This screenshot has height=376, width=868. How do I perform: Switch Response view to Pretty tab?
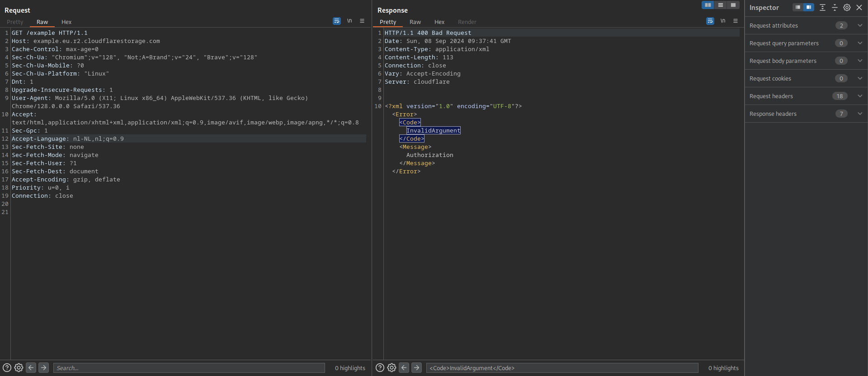pyautogui.click(x=388, y=22)
